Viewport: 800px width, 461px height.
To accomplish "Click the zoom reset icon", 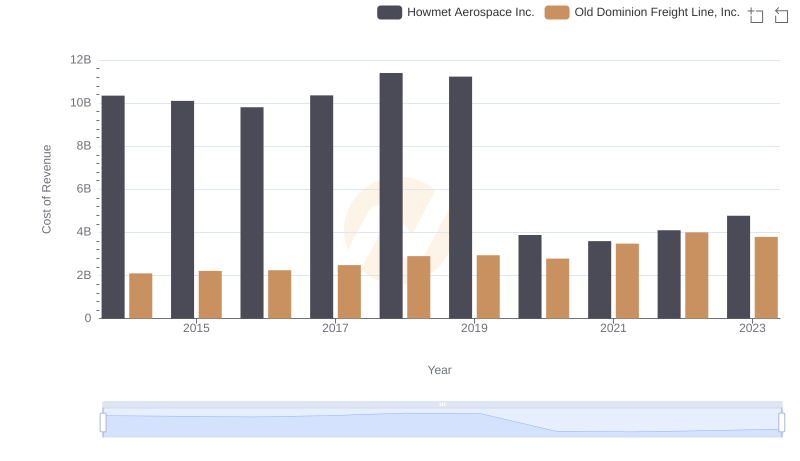I will 781,15.
